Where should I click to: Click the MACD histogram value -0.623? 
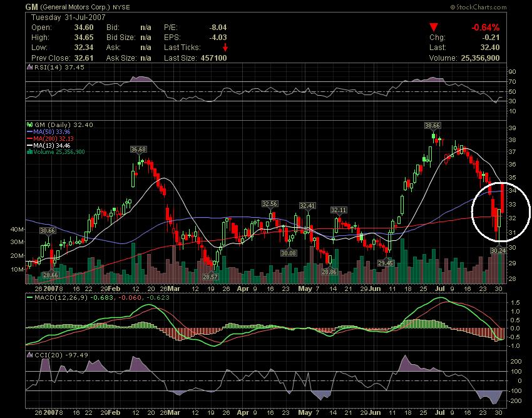click(156, 298)
